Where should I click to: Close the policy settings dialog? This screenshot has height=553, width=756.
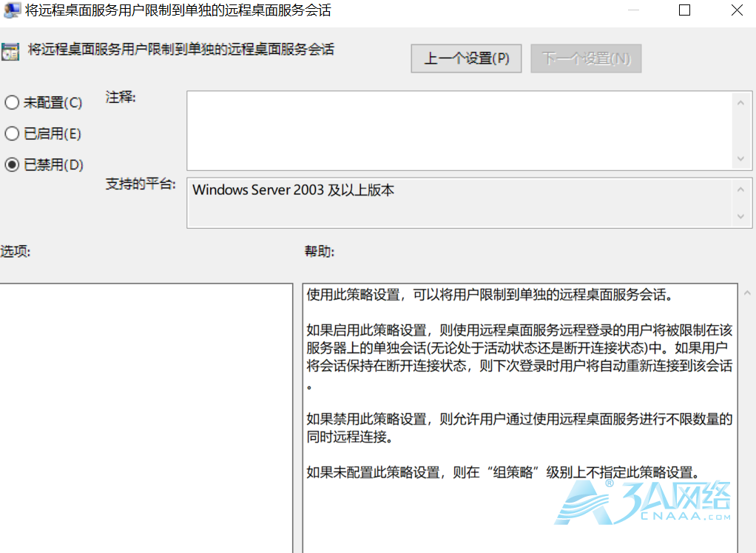pyautogui.click(x=736, y=10)
